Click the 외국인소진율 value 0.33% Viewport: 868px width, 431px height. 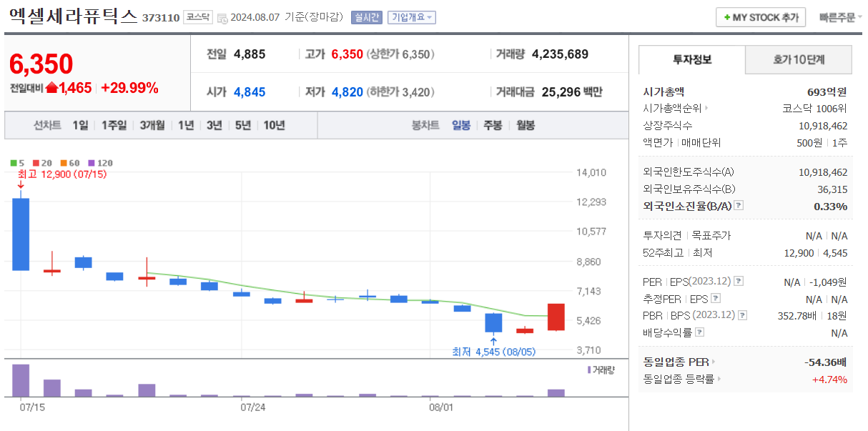[831, 206]
